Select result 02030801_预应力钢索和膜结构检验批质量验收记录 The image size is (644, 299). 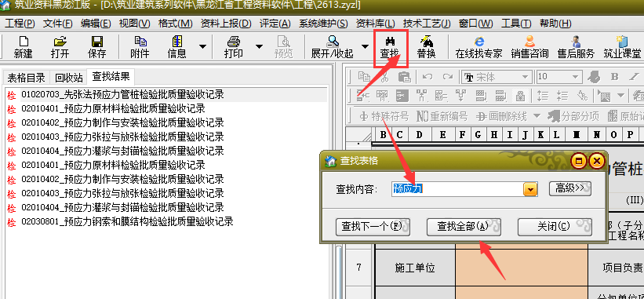127,222
